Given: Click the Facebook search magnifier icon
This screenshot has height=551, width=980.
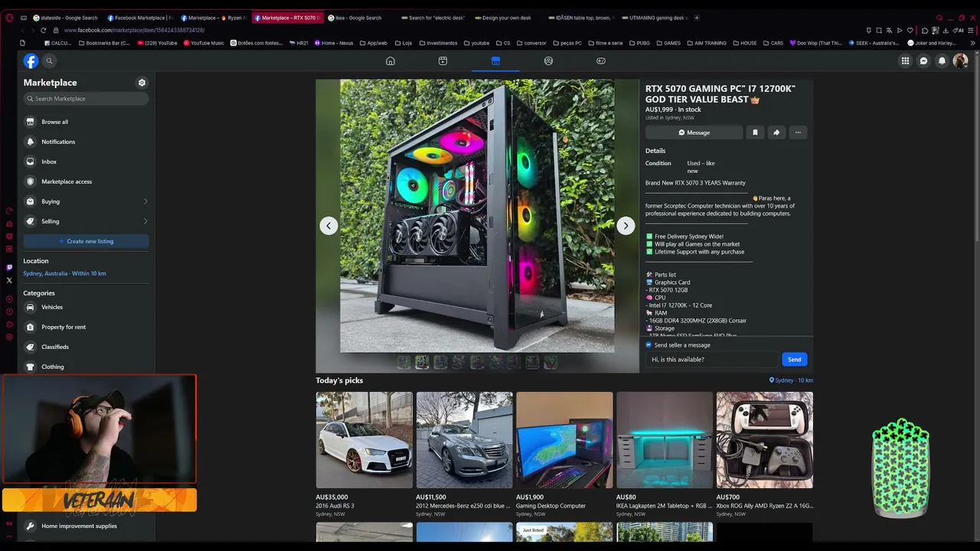Looking at the screenshot, I should click(49, 61).
